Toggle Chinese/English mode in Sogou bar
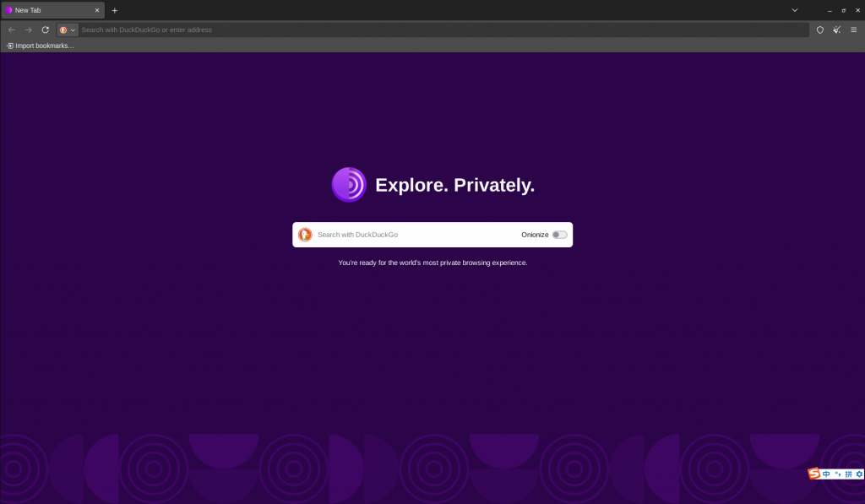The width and height of the screenshot is (865, 504). pyautogui.click(x=826, y=474)
